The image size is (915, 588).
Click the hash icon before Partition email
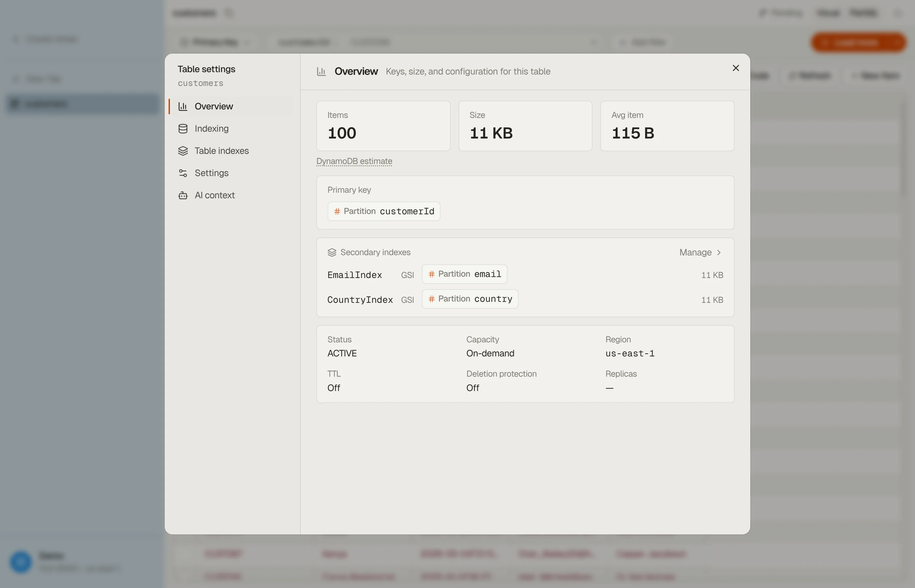tap(432, 274)
